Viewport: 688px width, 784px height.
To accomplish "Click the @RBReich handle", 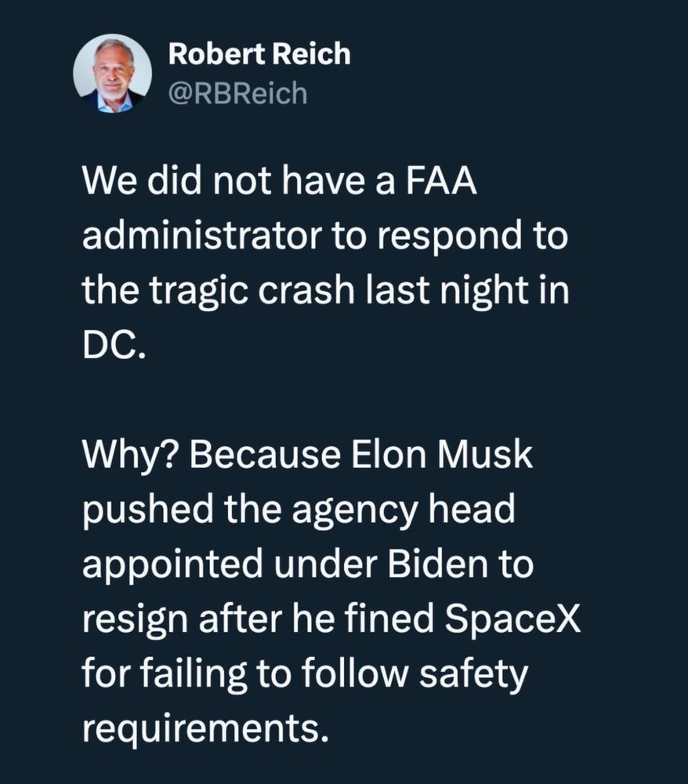I will point(238,94).
